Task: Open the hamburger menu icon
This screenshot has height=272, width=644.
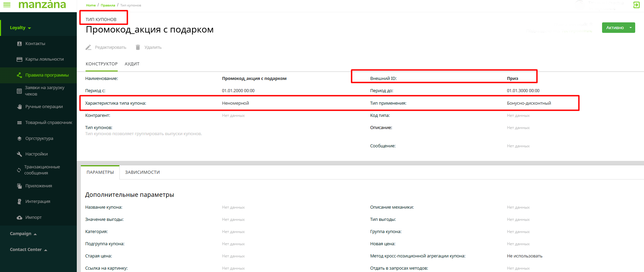Action: click(7, 5)
